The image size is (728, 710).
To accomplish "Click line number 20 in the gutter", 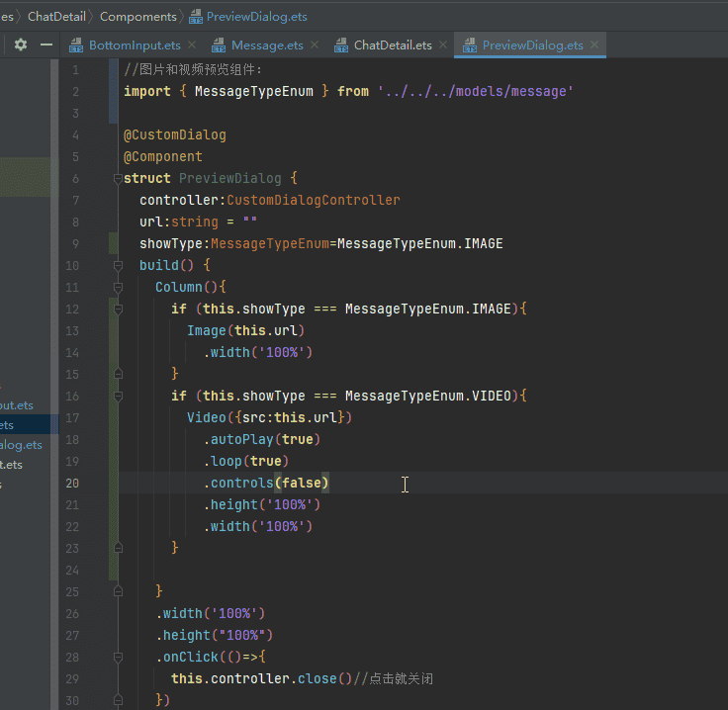I will [x=72, y=483].
